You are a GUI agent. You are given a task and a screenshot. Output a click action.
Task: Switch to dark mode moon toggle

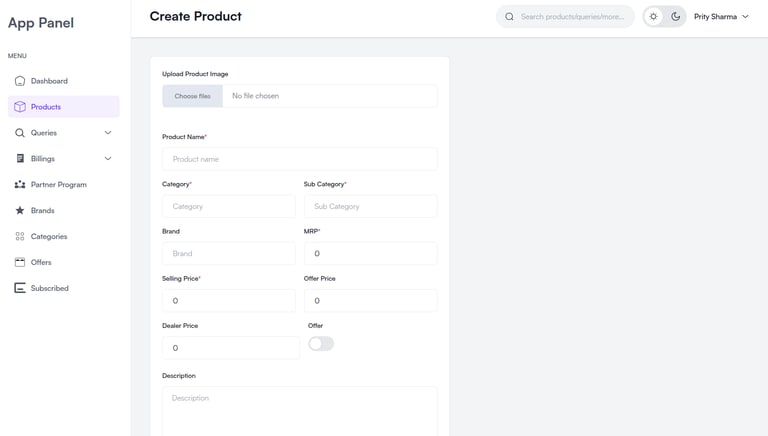(x=676, y=17)
